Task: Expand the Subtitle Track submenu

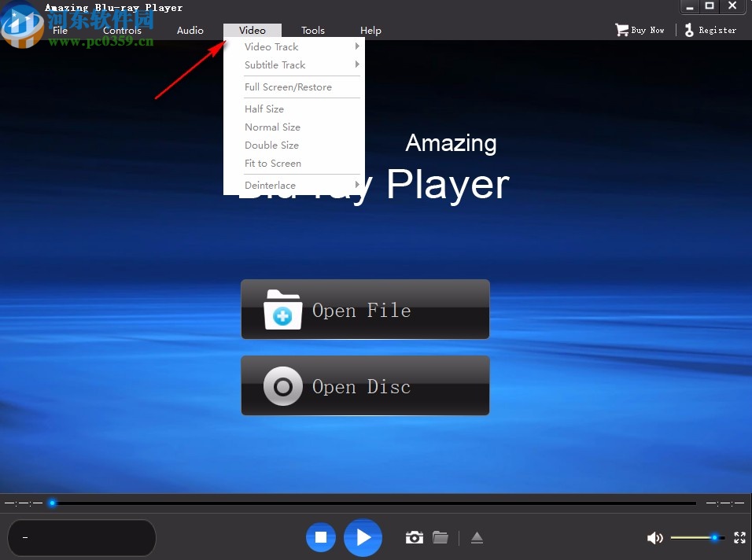Action: pos(275,64)
